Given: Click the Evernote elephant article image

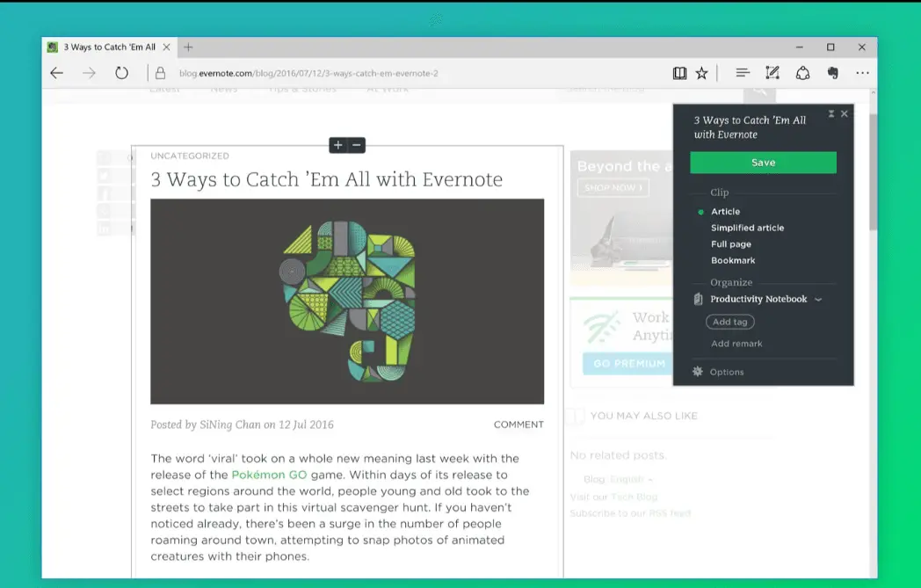Looking at the screenshot, I should [347, 301].
